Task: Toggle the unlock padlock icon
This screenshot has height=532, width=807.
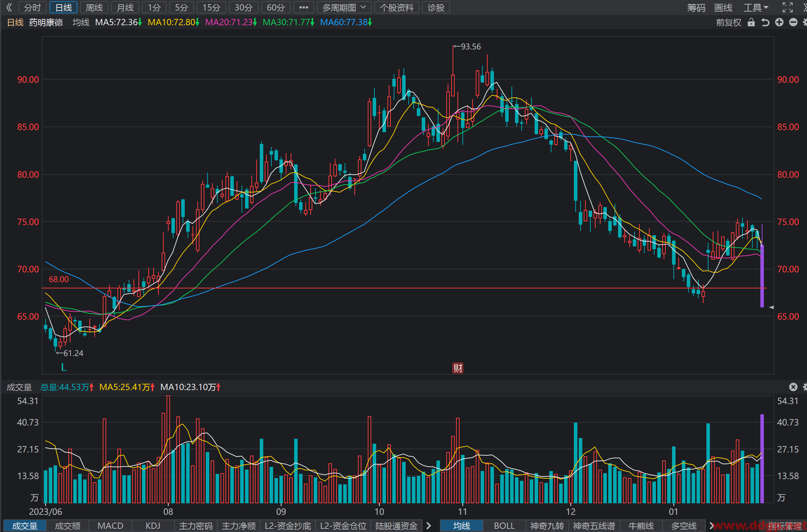Action: pos(751,22)
